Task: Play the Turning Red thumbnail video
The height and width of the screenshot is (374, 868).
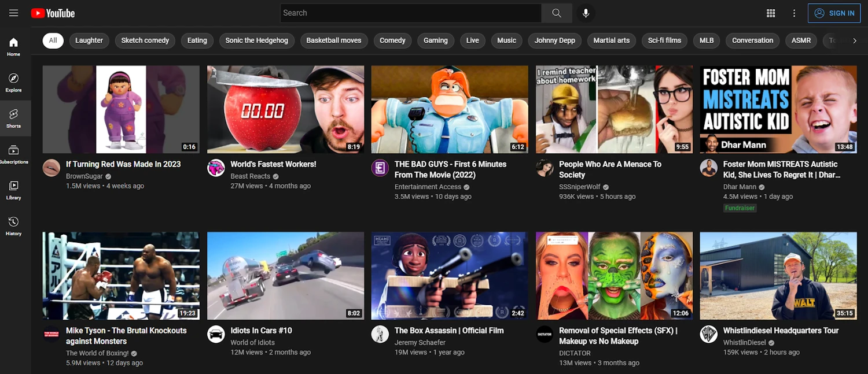Action: pyautogui.click(x=121, y=109)
